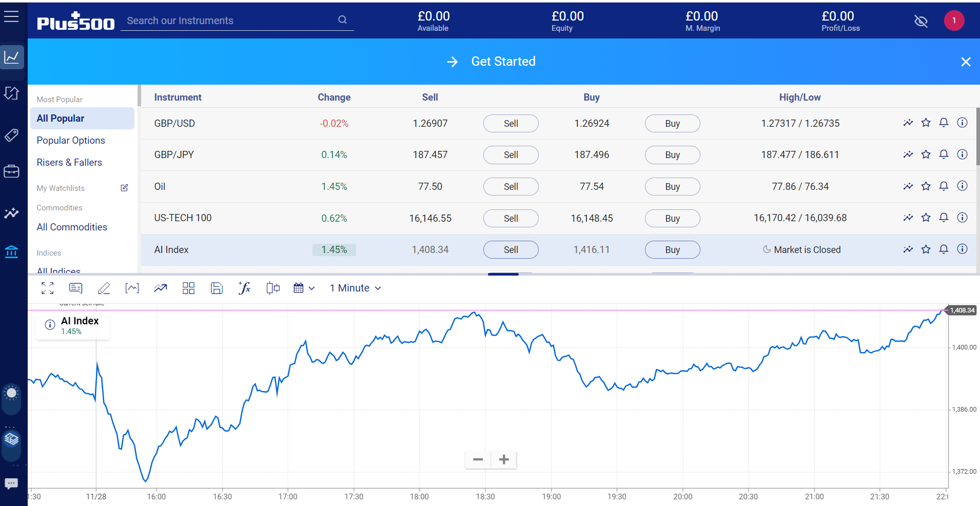Expand the calendar dropdown chevron
Image resolution: width=980 pixels, height=506 pixels.
point(312,288)
